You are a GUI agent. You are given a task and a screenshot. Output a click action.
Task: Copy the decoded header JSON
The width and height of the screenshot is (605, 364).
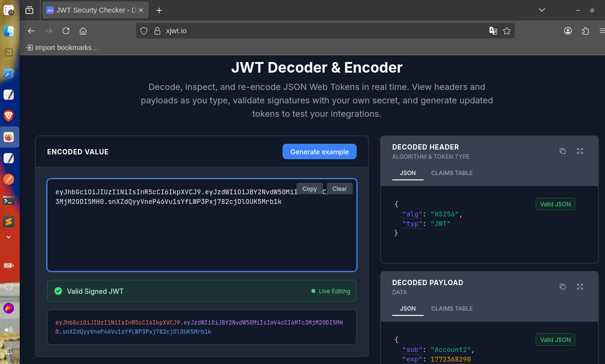tap(563, 151)
